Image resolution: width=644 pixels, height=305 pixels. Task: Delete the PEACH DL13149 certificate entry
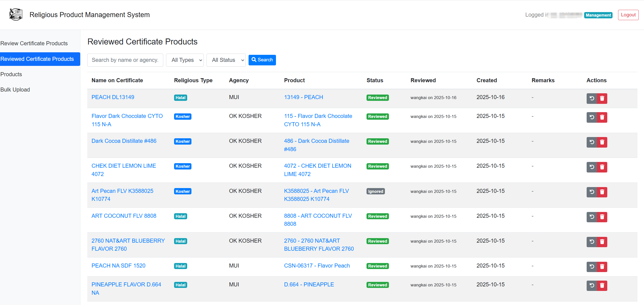(x=602, y=98)
